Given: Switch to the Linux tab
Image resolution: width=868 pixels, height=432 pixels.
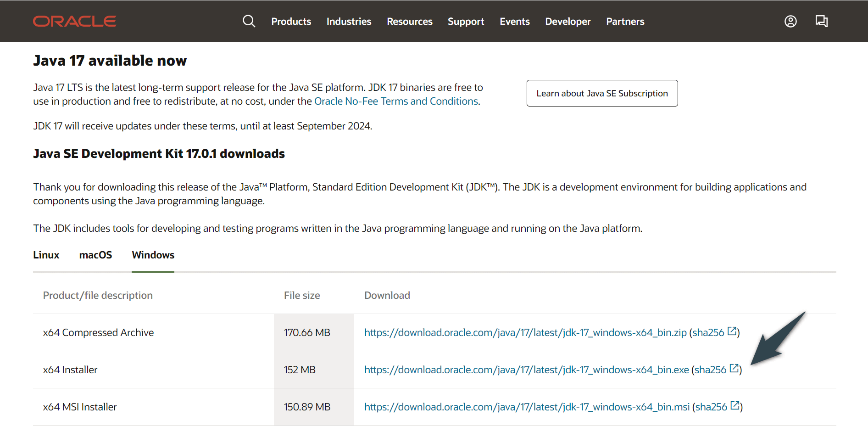Looking at the screenshot, I should [x=46, y=255].
